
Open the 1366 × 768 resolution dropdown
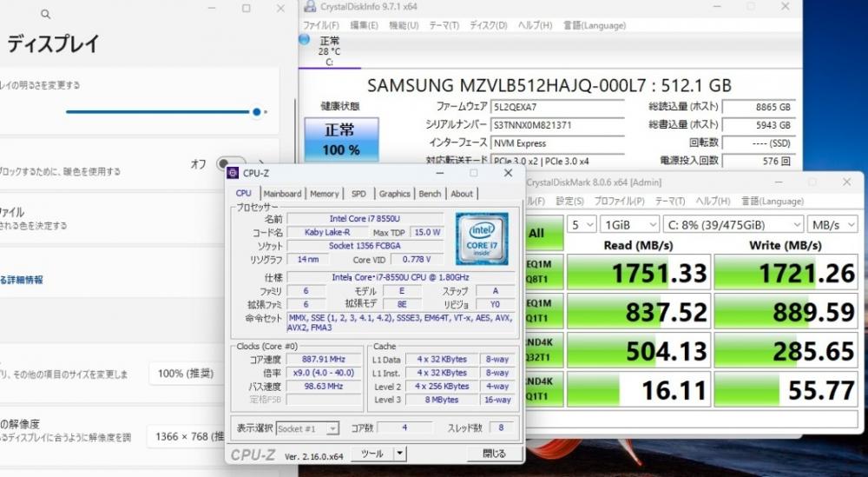(x=187, y=436)
